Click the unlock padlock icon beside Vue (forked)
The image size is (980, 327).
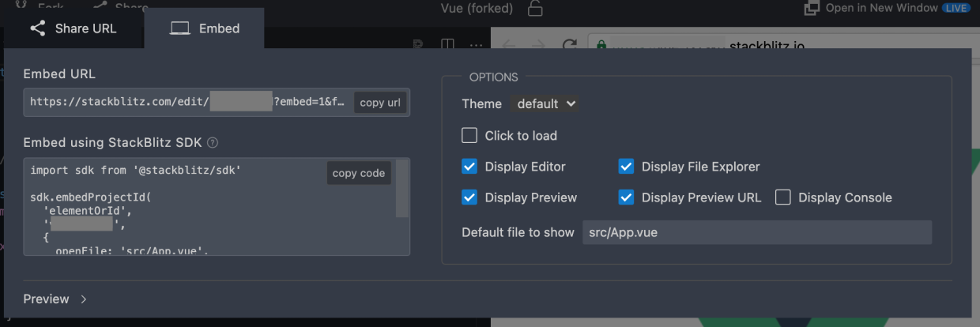coord(535,9)
